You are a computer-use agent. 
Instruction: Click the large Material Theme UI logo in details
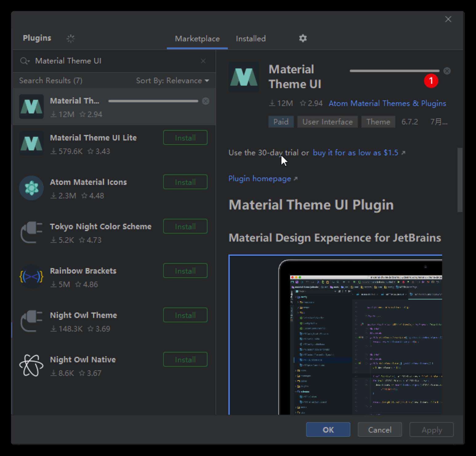[x=244, y=77]
